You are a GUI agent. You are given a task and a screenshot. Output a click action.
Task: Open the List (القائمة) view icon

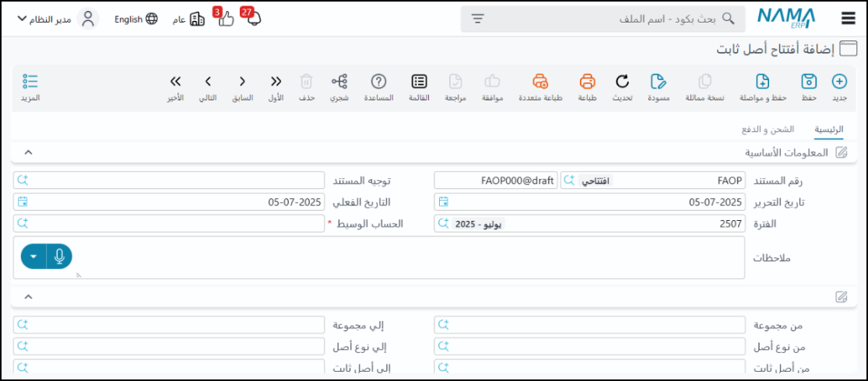[x=419, y=82]
